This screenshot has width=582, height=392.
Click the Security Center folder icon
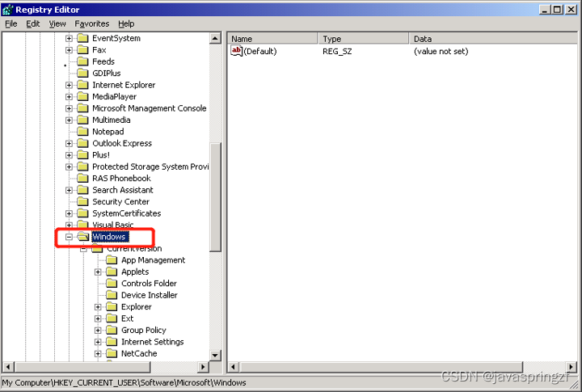click(x=82, y=201)
